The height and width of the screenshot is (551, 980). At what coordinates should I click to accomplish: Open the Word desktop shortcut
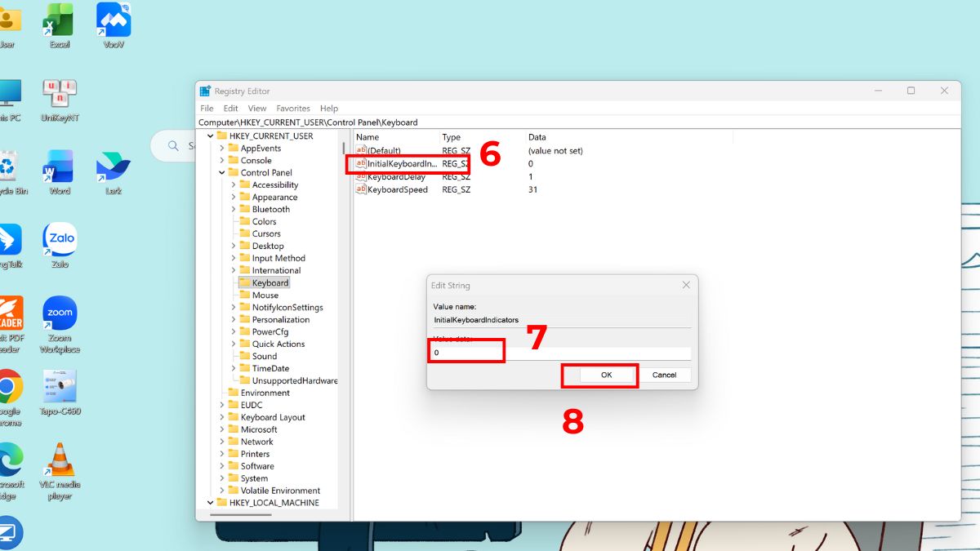[x=60, y=167]
